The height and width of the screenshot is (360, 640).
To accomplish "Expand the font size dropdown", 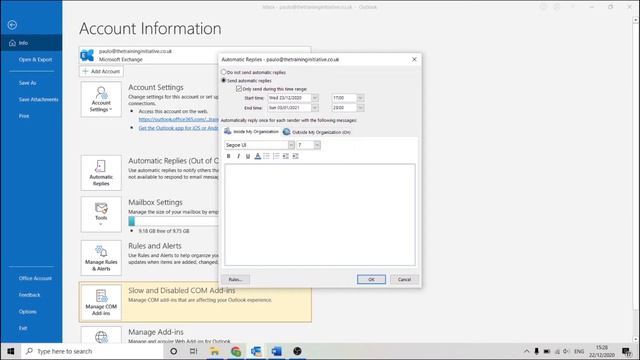I will 317,145.
